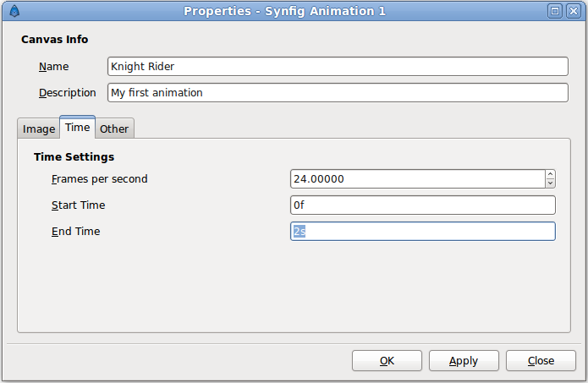This screenshot has height=383, width=588.
Task: Click the Start Time label
Action: [x=79, y=205]
